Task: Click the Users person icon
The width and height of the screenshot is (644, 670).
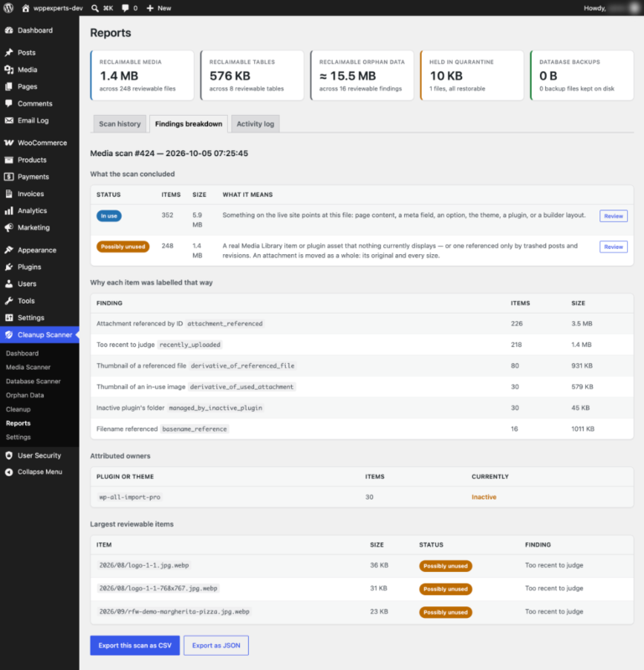Action: point(9,283)
